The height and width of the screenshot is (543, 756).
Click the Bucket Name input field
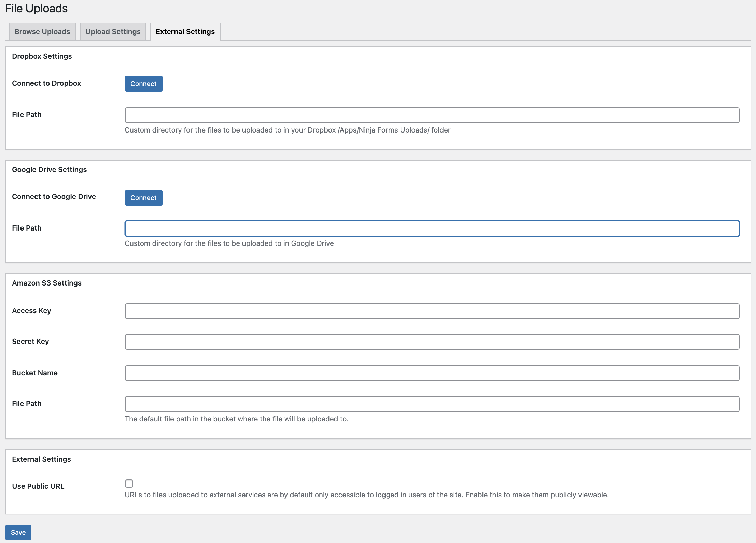pos(432,373)
